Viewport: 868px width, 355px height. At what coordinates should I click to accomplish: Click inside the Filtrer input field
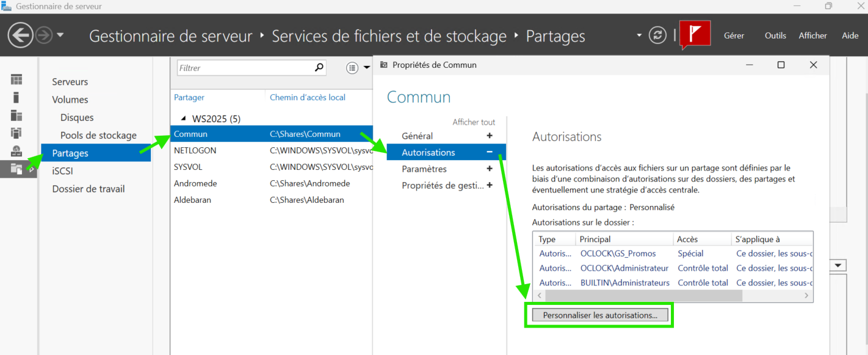(x=244, y=68)
